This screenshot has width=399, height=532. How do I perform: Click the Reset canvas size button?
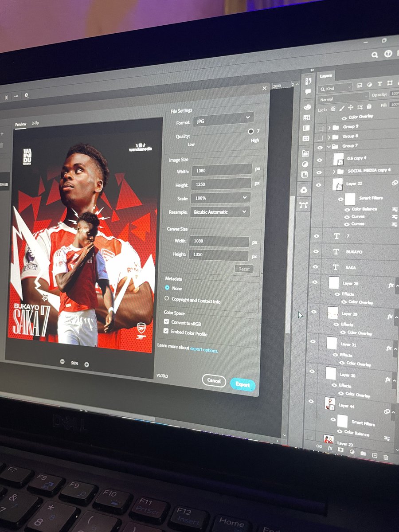coord(244,269)
